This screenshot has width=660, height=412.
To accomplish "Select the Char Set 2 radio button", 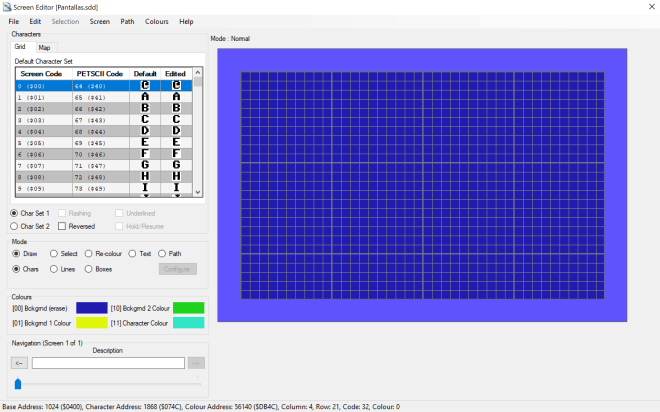I will (15, 226).
